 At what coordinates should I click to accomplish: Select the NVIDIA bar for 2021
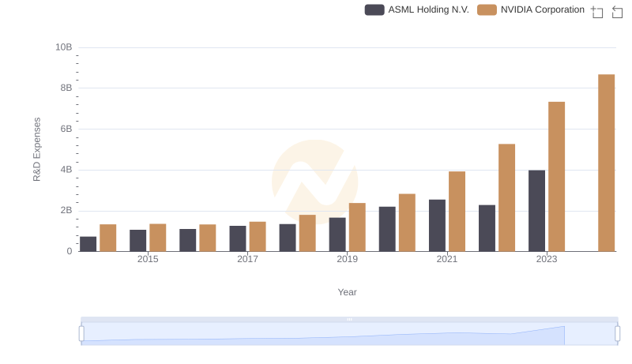pos(457,212)
